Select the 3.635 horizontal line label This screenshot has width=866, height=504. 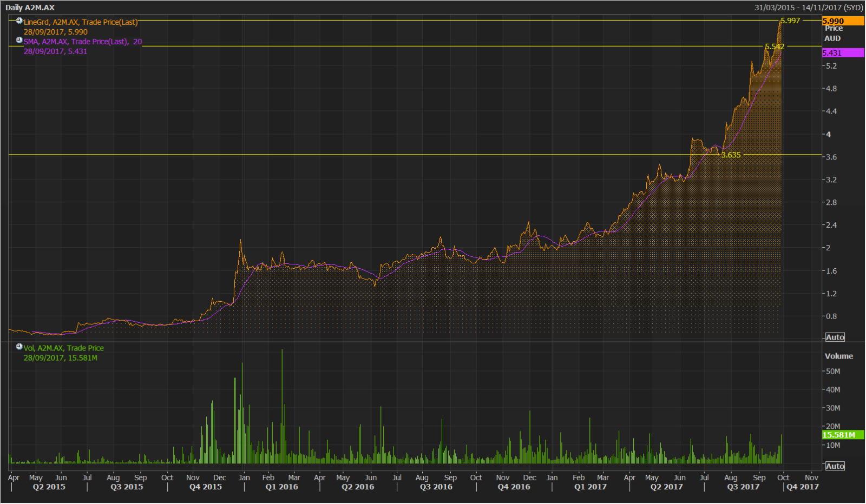[x=731, y=155]
